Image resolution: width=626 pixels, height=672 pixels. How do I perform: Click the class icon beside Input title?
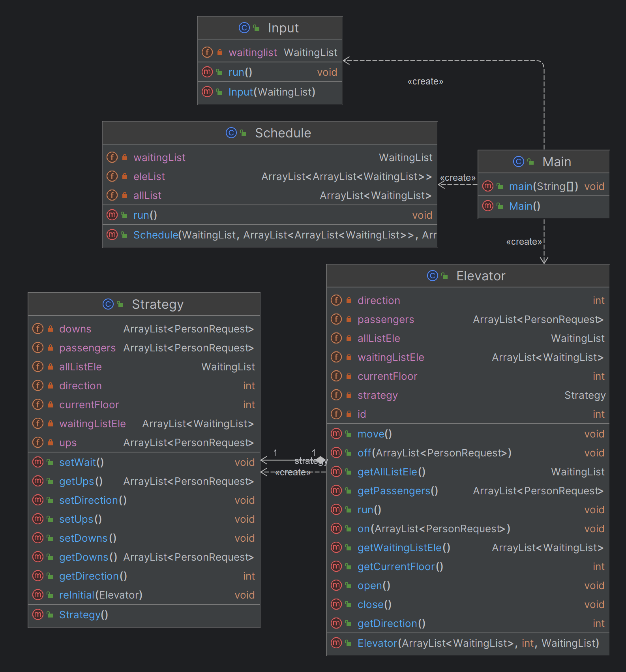(x=244, y=28)
